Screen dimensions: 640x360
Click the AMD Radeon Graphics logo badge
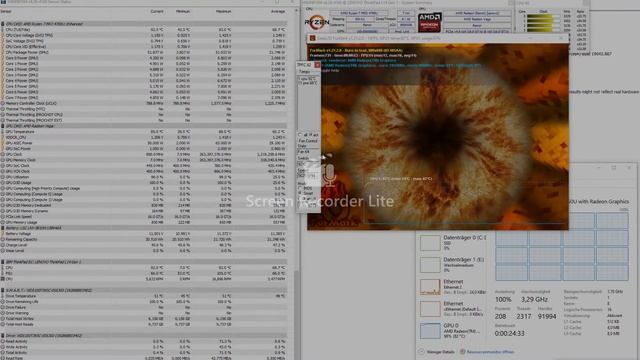[x=429, y=22]
